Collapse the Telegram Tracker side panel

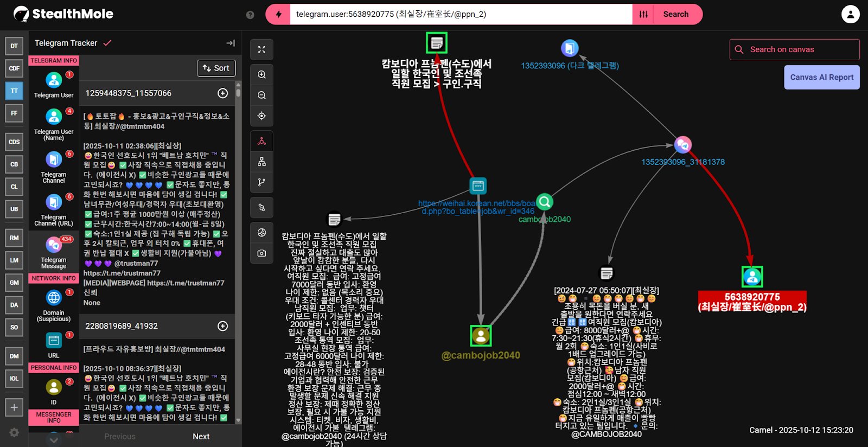(x=231, y=43)
